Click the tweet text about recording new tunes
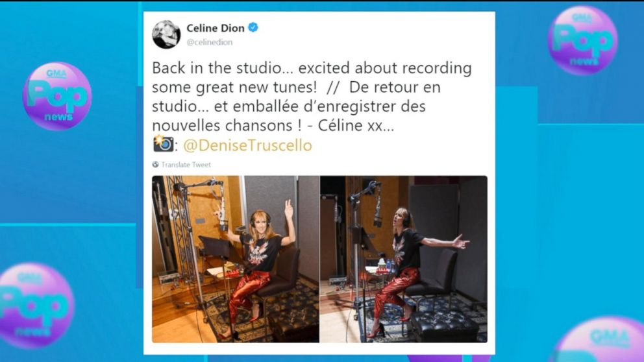This screenshot has width=644, height=362. [312, 97]
